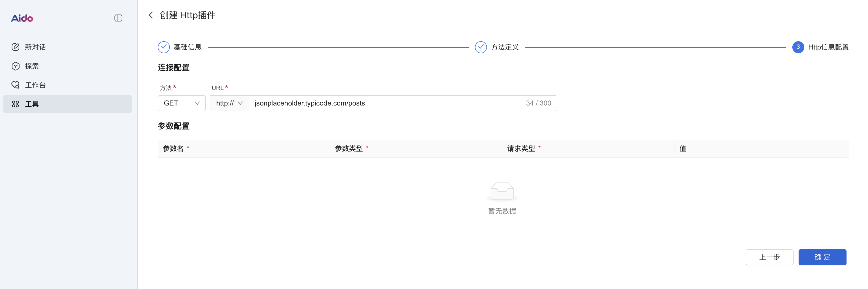868x289 pixels.
Task: Click the 工具 grid icon
Action: 15,104
